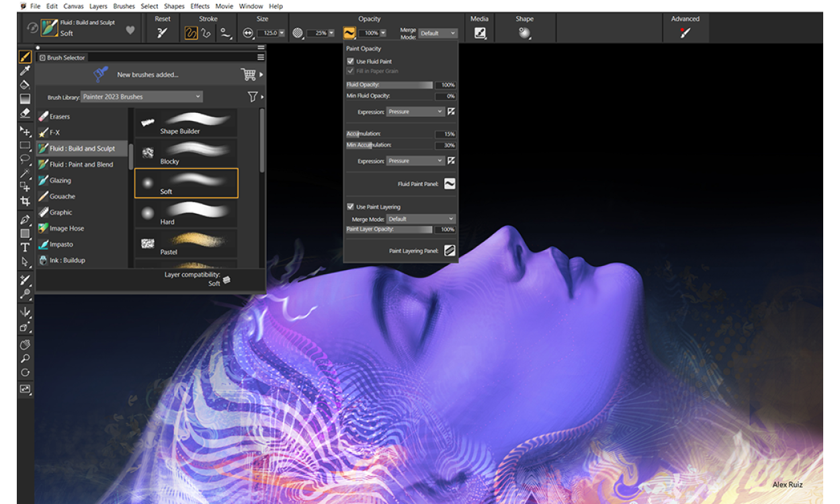Screen dimensions: 840x504
Task: Select the Blocky brush variant
Action: 186,152
